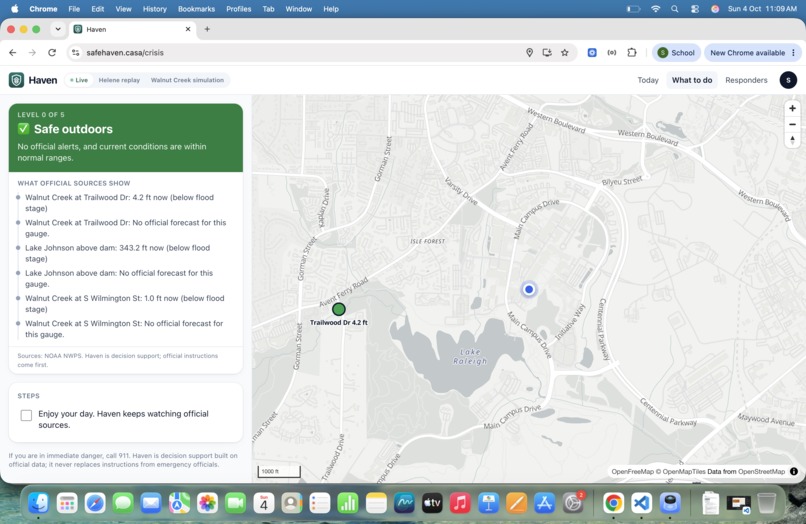Screen dimensions: 806x524
Task: Open the Responders tab
Action: pos(746,80)
